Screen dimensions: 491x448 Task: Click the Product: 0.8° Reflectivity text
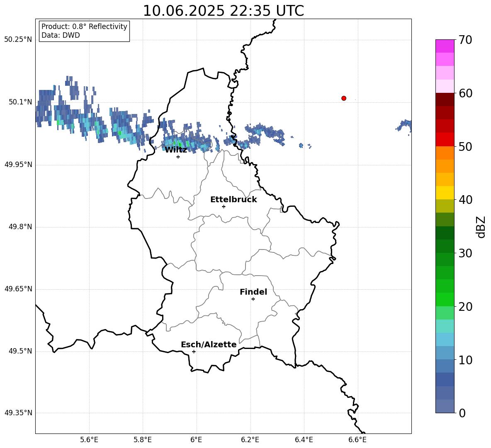point(84,27)
